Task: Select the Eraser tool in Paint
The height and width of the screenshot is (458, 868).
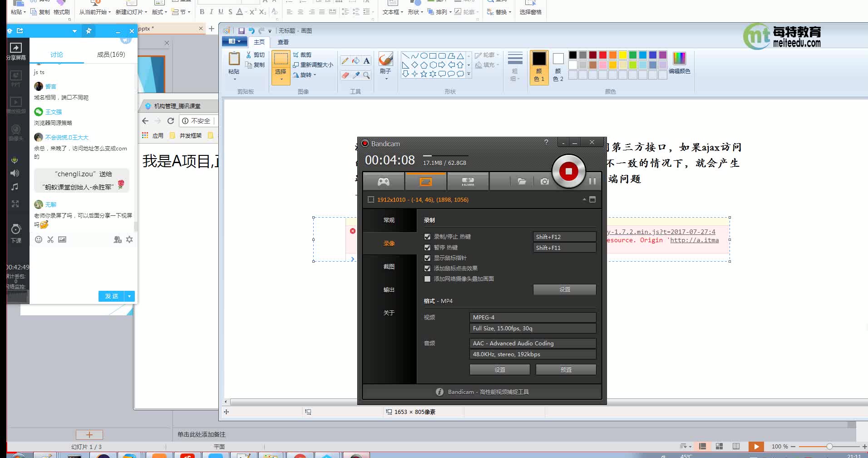Action: point(345,75)
